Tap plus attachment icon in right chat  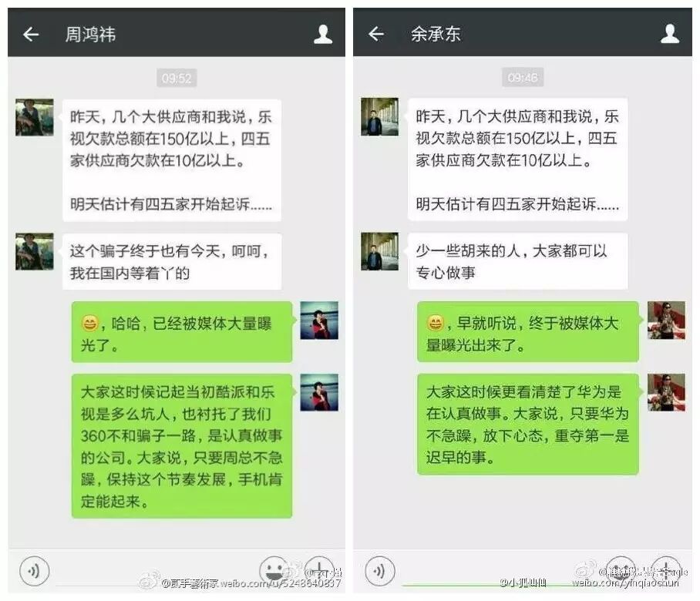665,570
